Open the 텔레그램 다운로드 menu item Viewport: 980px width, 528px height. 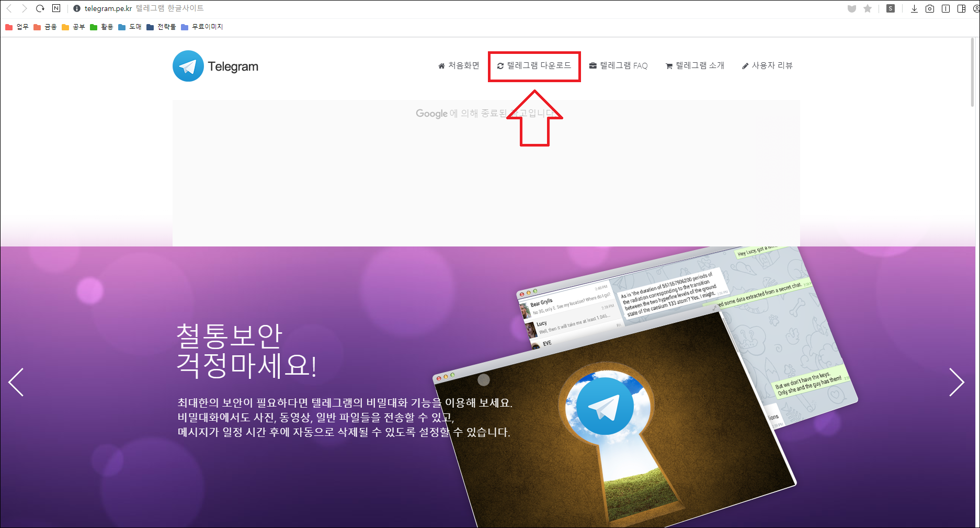click(534, 65)
